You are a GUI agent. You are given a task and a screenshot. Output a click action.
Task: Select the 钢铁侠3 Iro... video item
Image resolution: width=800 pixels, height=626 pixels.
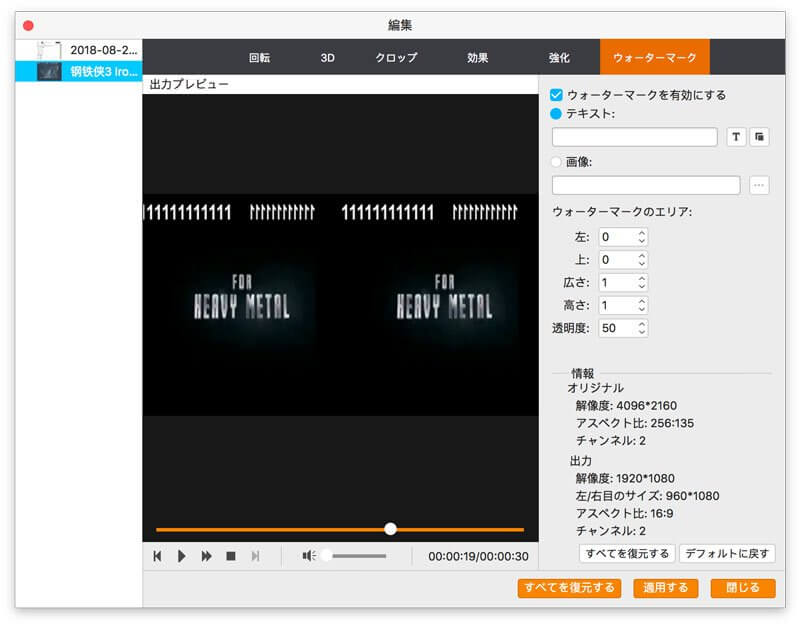[x=79, y=71]
